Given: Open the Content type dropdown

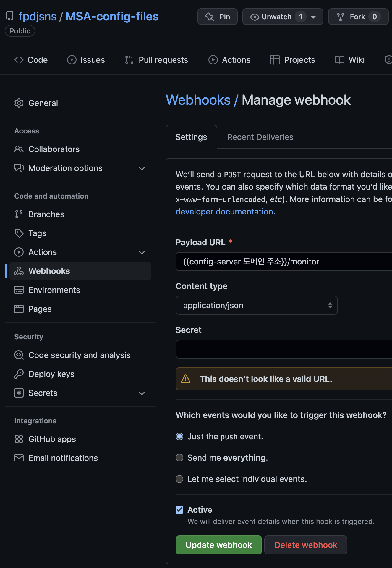Looking at the screenshot, I should point(257,305).
